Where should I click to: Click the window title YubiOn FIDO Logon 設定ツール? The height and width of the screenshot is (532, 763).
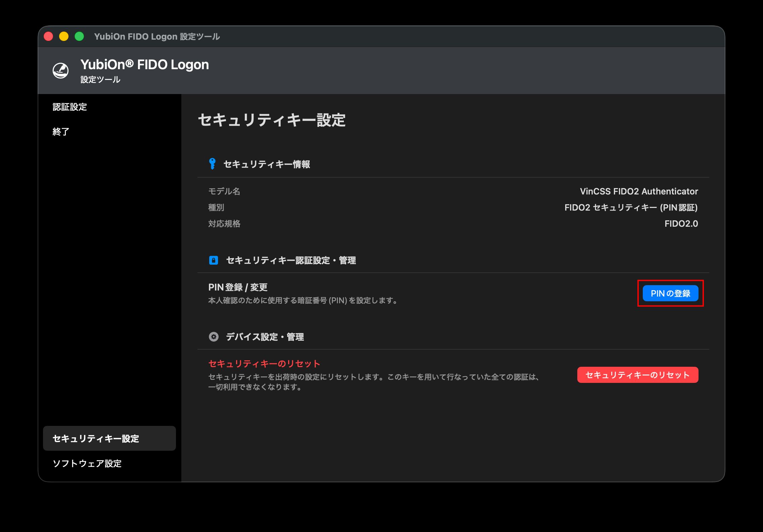click(157, 36)
